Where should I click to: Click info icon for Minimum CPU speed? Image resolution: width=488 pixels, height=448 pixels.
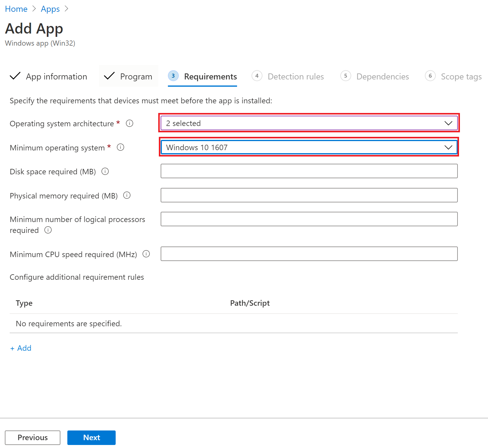(146, 254)
